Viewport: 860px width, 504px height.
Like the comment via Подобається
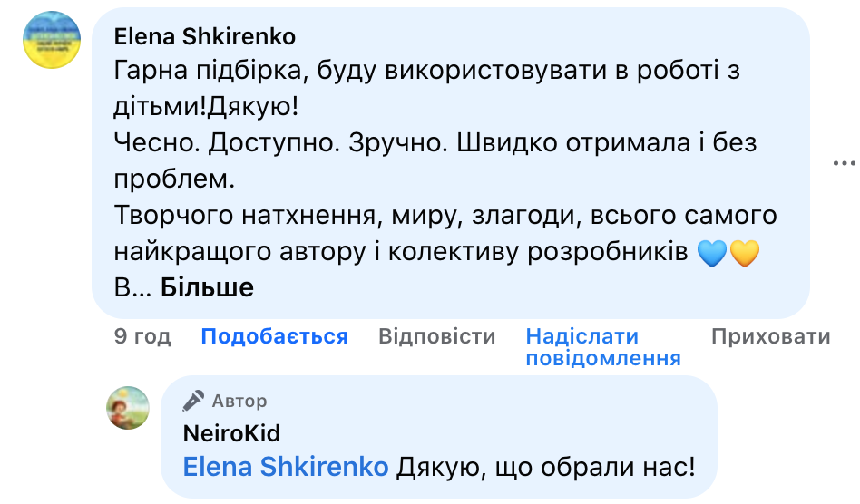[274, 335]
